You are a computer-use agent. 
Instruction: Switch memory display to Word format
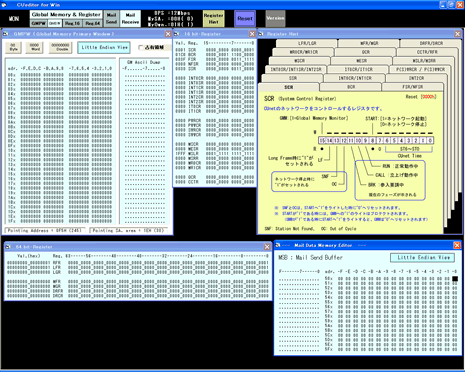coord(34,47)
